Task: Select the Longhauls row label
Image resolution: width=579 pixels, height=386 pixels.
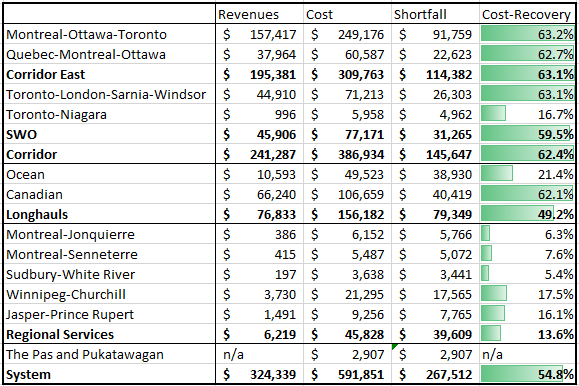Action: point(37,214)
